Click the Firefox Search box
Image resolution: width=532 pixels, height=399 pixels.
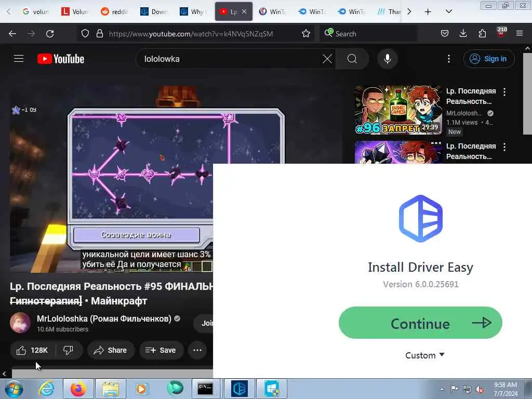point(368,34)
